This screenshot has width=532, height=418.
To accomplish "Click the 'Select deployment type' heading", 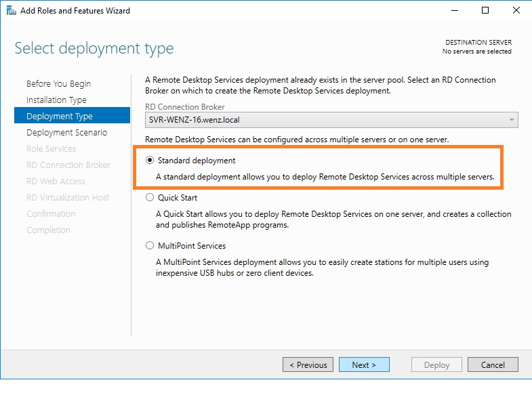I will pos(94,48).
